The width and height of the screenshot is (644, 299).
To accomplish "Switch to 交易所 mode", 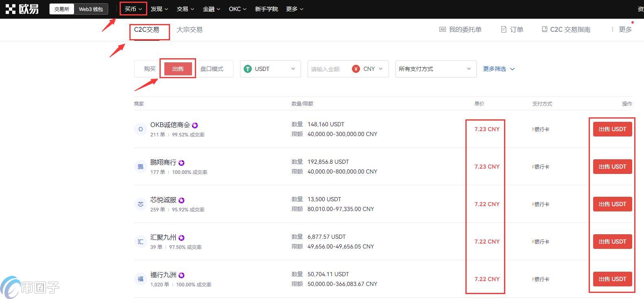I will [62, 9].
